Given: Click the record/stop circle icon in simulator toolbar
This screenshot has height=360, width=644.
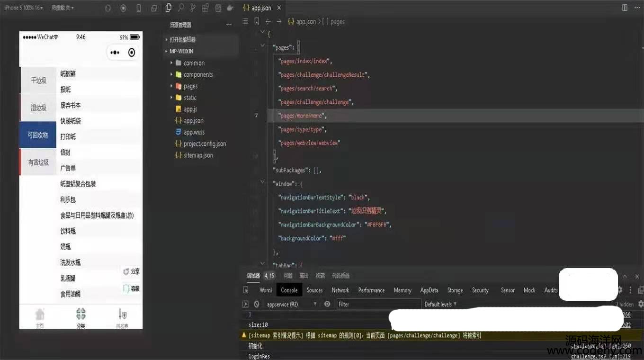Looking at the screenshot, I should [123, 8].
